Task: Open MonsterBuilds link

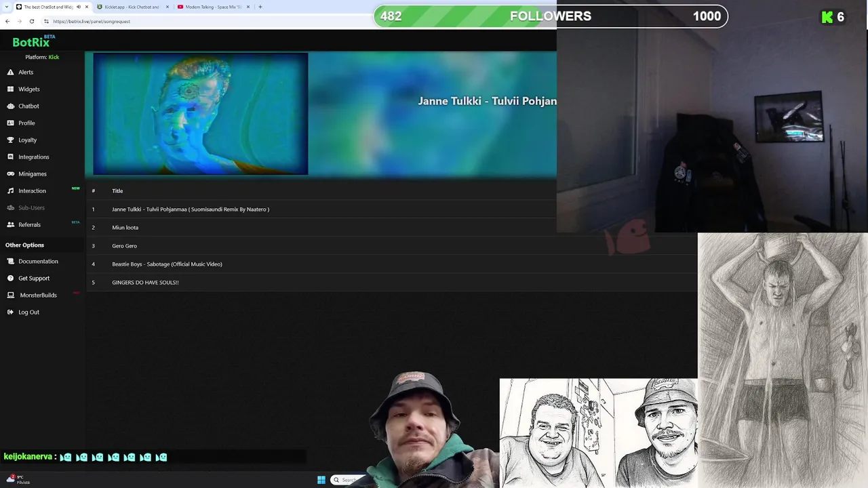Action: tap(38, 295)
